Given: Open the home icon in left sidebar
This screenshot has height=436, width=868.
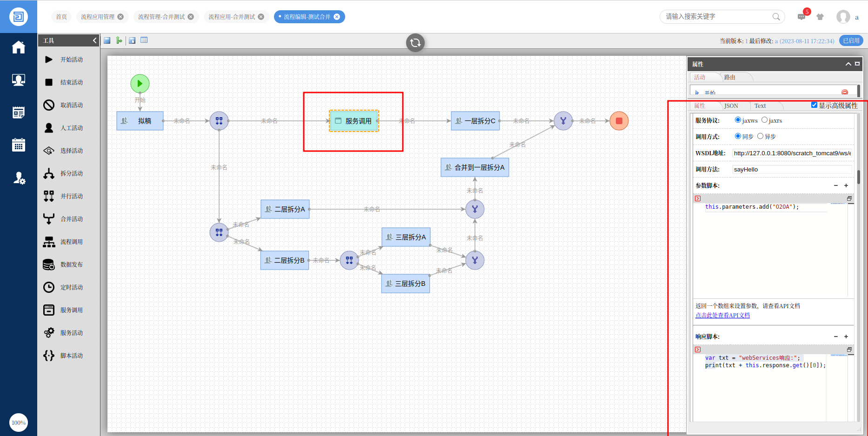Looking at the screenshot, I should tap(19, 47).
